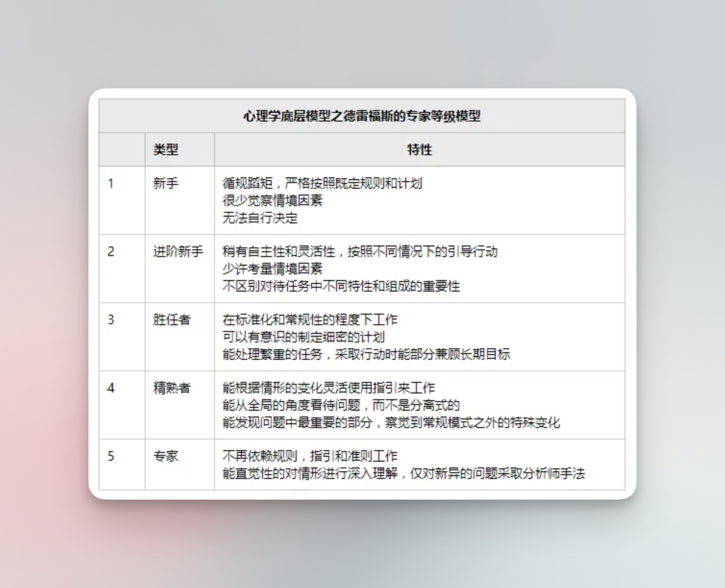This screenshot has width=725, height=588.
Task: Select the 专家 type cell
Action: click(x=166, y=456)
